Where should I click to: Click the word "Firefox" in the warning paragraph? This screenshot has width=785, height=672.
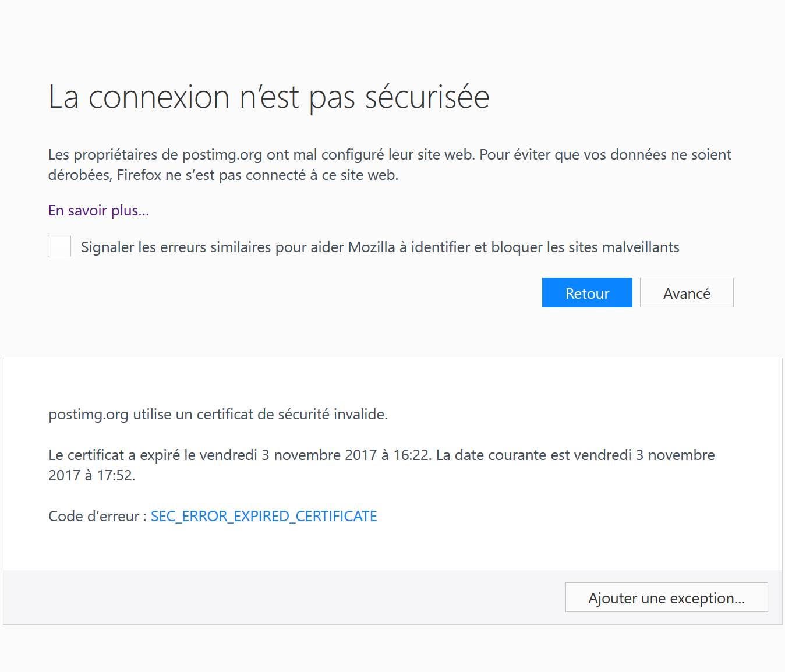tap(139, 175)
